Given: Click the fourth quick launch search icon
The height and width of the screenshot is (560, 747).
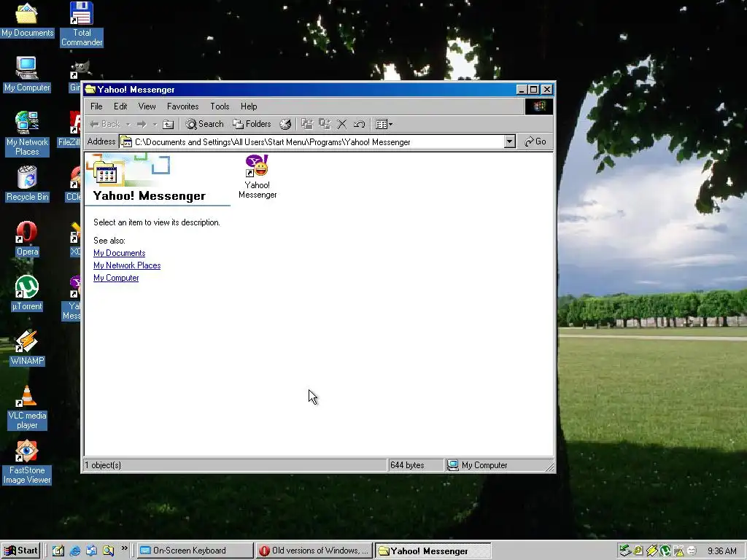Looking at the screenshot, I should 108,551.
